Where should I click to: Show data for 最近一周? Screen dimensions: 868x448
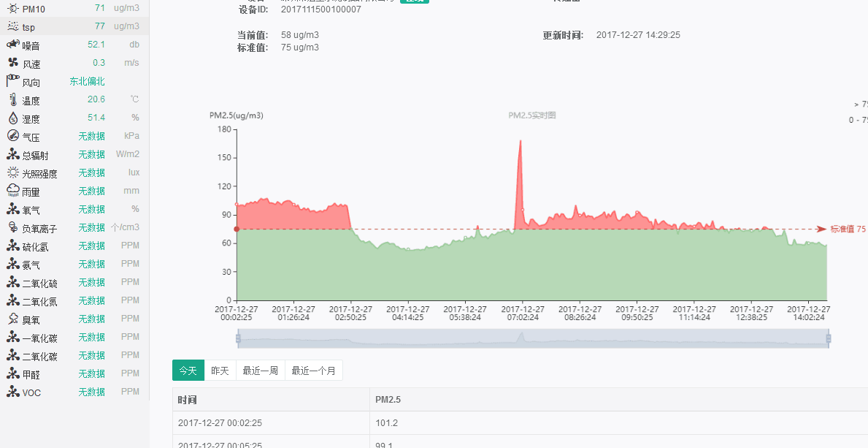pyautogui.click(x=261, y=371)
